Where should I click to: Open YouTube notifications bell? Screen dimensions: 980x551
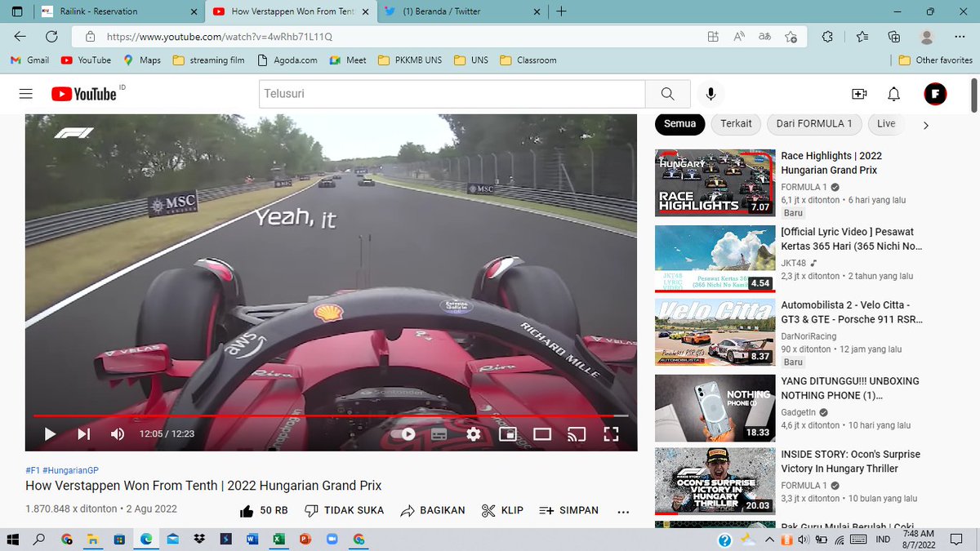click(894, 94)
